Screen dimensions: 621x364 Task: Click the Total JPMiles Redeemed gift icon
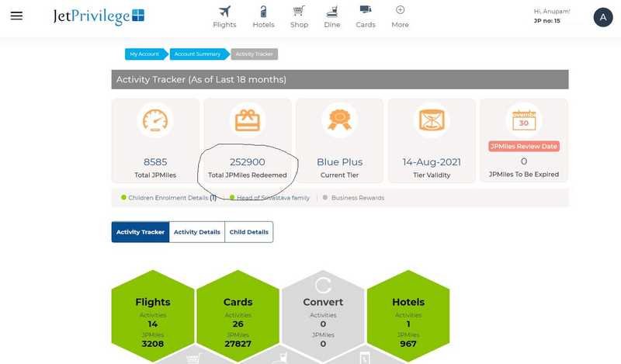point(248,120)
